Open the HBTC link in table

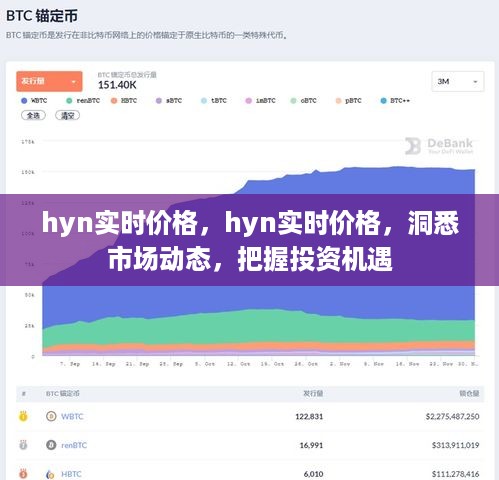click(x=71, y=474)
